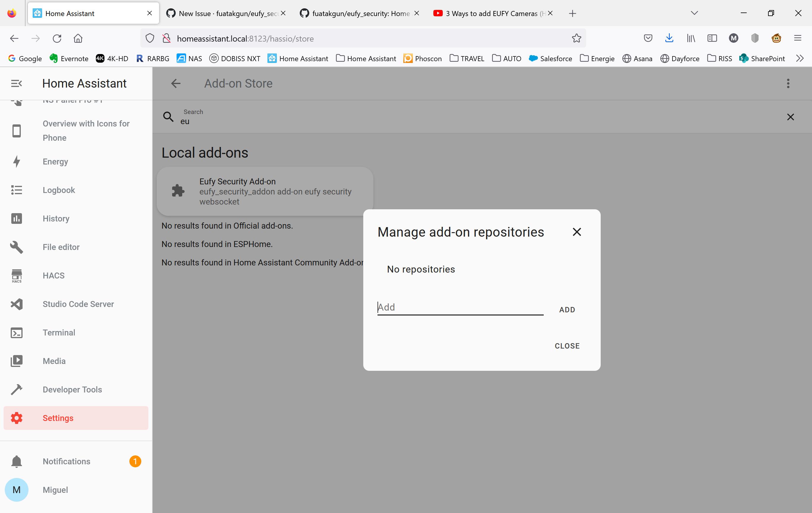Clear the add-on search field

[x=790, y=117]
